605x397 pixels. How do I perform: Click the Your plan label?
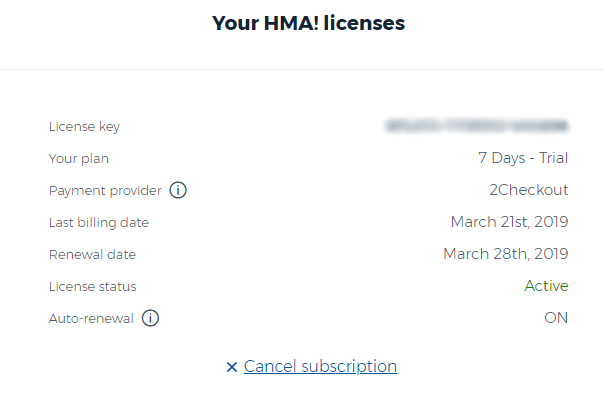pyautogui.click(x=79, y=159)
